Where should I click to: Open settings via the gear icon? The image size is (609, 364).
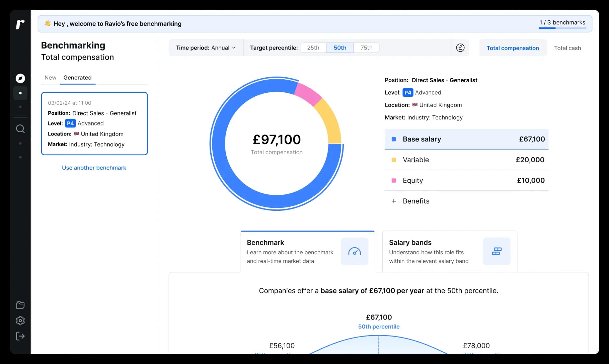point(20,321)
